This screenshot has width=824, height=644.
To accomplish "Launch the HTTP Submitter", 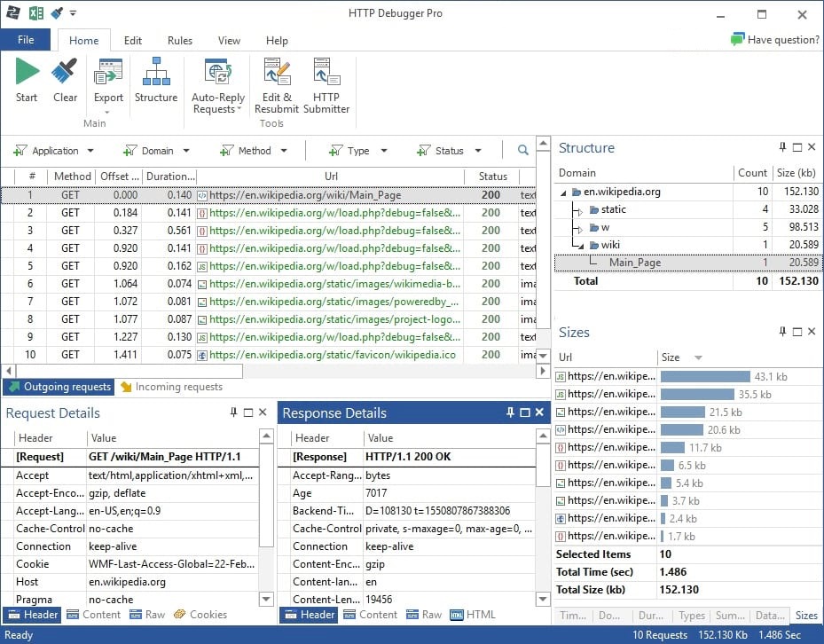I will (326, 86).
